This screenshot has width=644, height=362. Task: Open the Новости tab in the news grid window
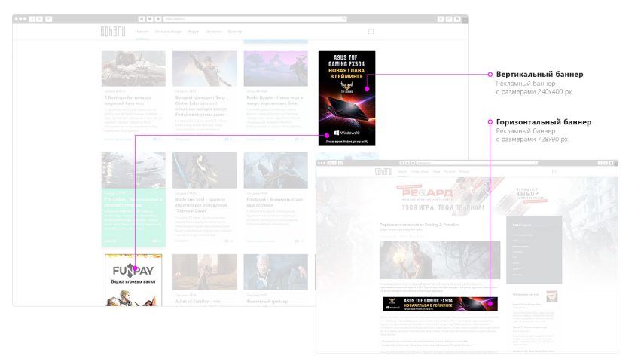(x=142, y=32)
